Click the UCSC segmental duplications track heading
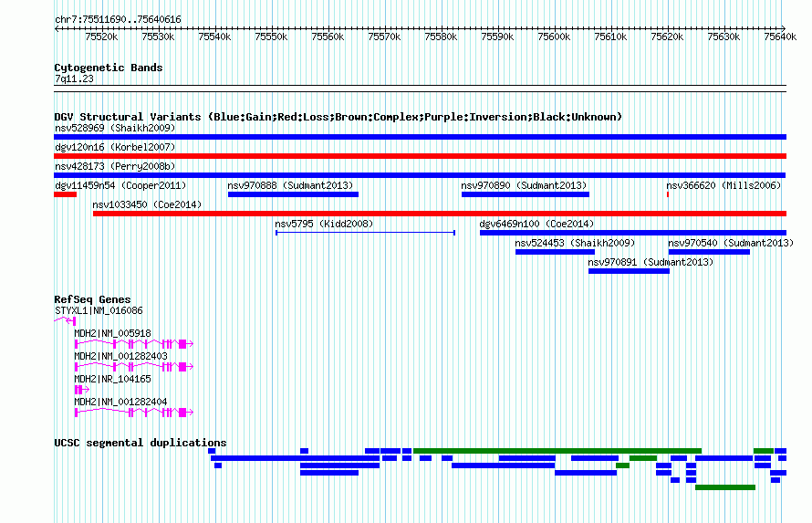 pyautogui.click(x=141, y=443)
